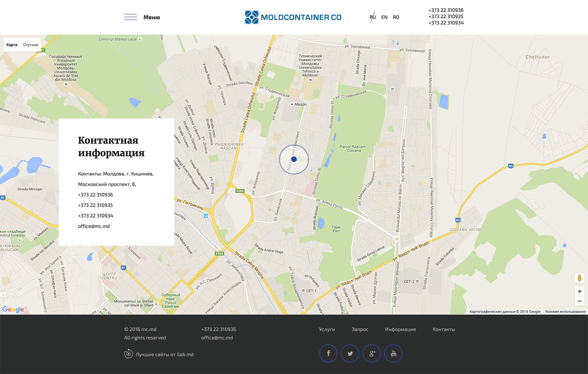Image resolution: width=588 pixels, height=374 pixels.
Task: Click header phone +373 22 310936
Action: point(446,10)
